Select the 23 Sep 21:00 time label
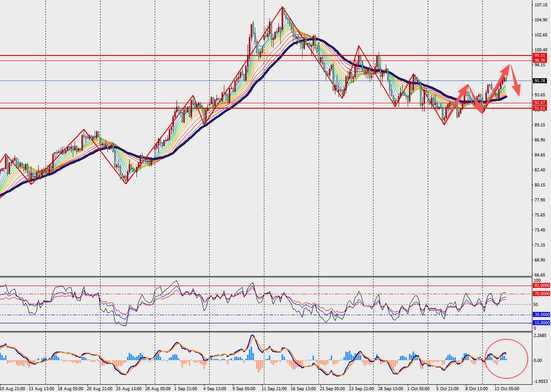Viewport: 551px width, 392px height. [x=362, y=389]
